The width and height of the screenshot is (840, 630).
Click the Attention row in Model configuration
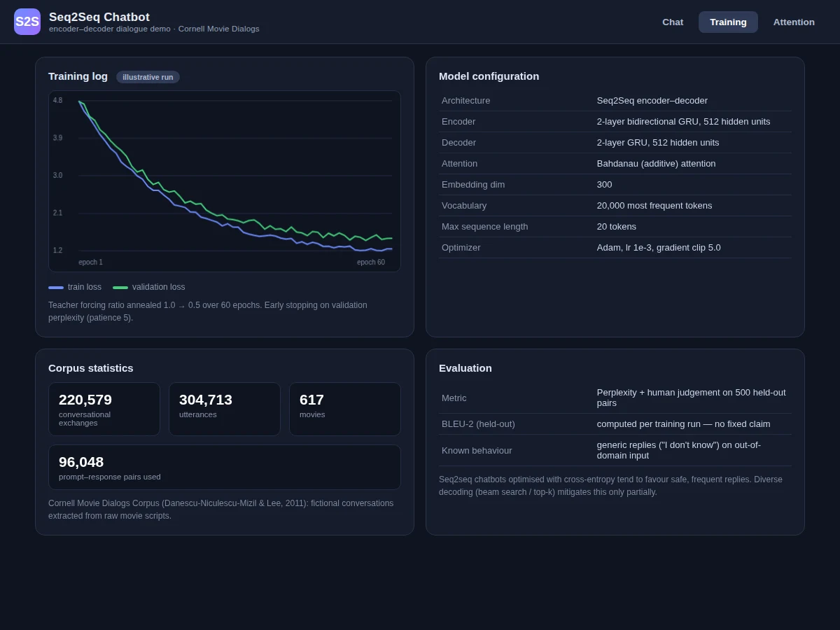[615, 164]
